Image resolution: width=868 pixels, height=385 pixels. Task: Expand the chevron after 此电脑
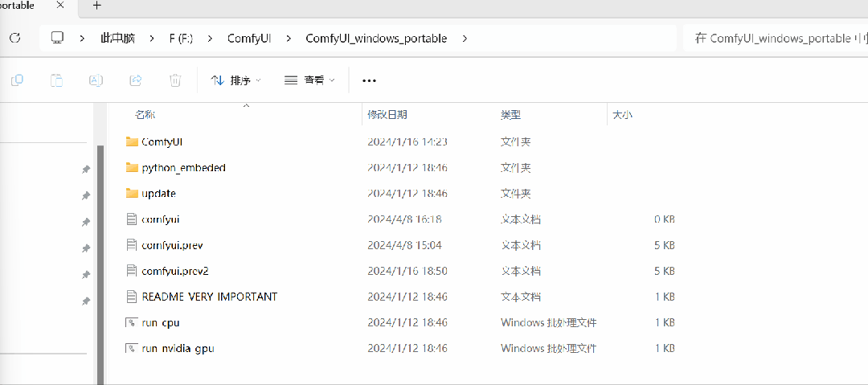click(152, 39)
